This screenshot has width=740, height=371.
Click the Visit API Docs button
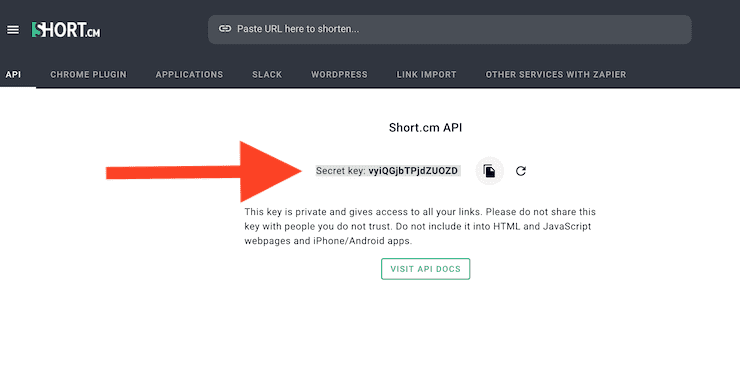pos(426,269)
